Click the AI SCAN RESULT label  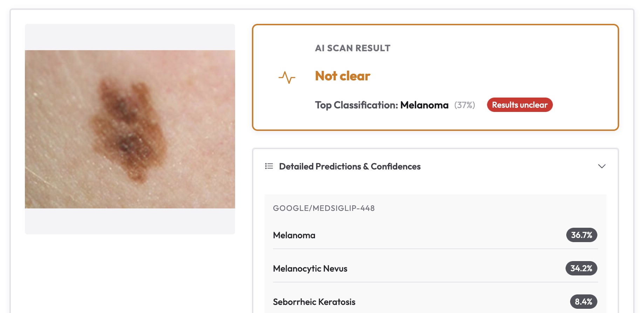pos(352,48)
